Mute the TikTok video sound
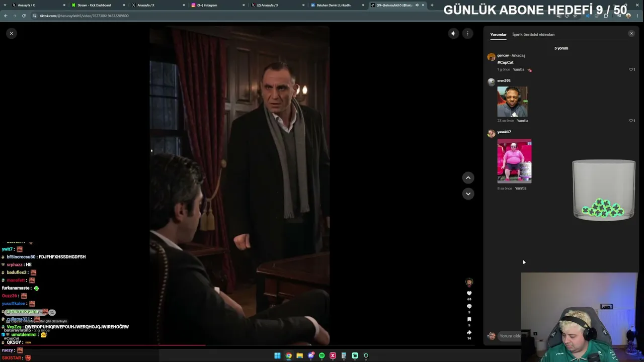 (x=453, y=34)
